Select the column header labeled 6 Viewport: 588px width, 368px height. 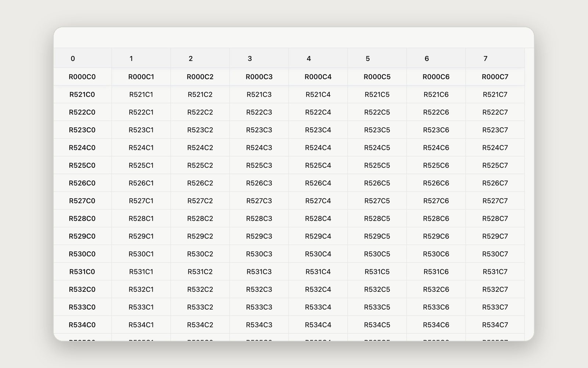pyautogui.click(x=436, y=58)
